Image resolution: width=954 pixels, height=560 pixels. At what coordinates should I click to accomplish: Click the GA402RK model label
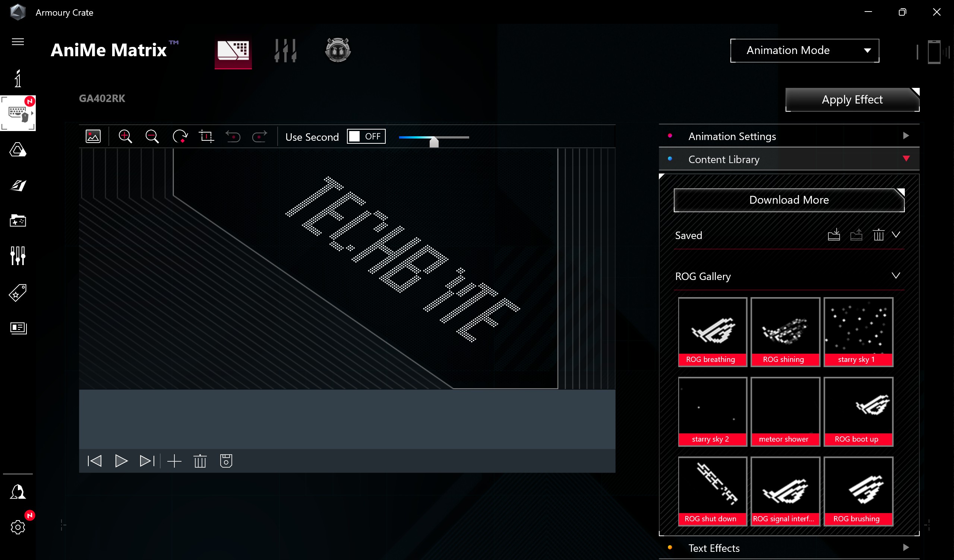[102, 98]
